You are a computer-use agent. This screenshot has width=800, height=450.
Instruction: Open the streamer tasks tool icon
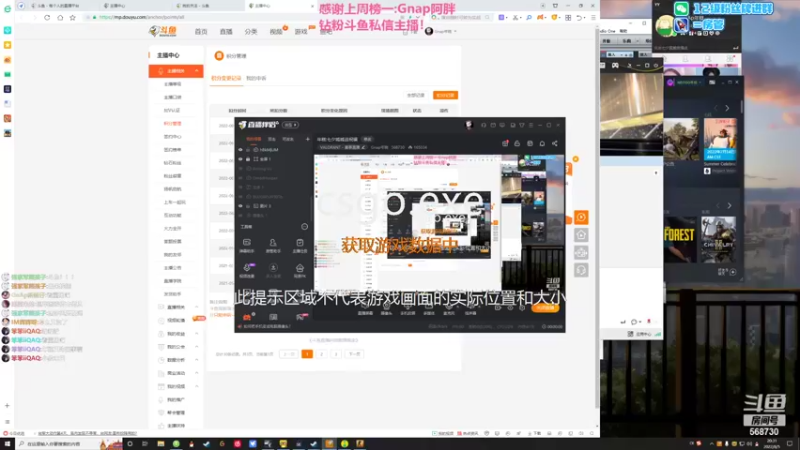tap(299, 245)
